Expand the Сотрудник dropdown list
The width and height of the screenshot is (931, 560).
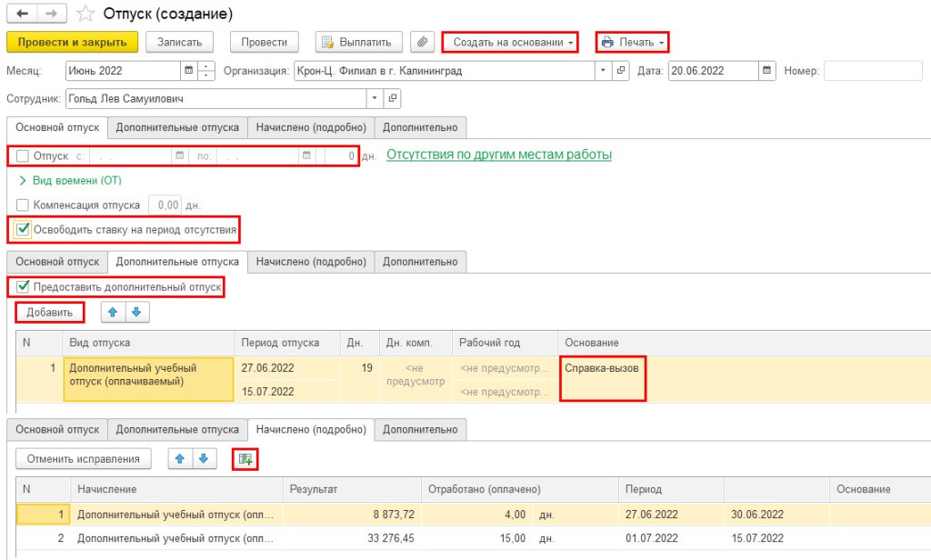[375, 98]
